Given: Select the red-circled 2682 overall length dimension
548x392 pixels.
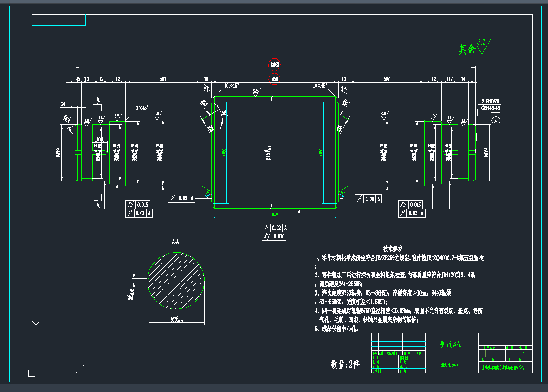Looking at the screenshot, I should click(x=275, y=65).
